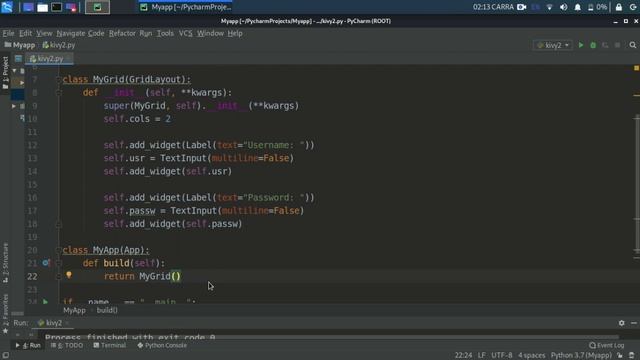The height and width of the screenshot is (360, 640).
Task: Open the file manager icon in system panel
Action: click(x=42, y=7)
